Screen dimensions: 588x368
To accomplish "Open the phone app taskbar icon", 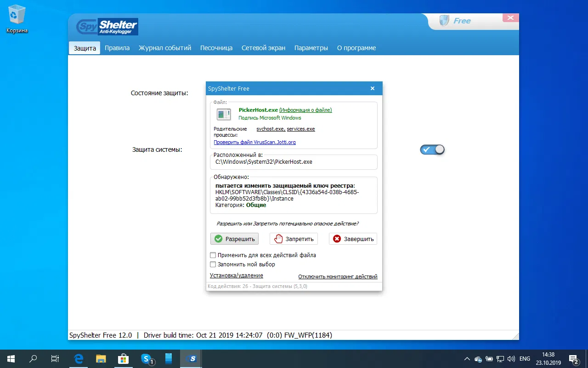I will [x=168, y=358].
